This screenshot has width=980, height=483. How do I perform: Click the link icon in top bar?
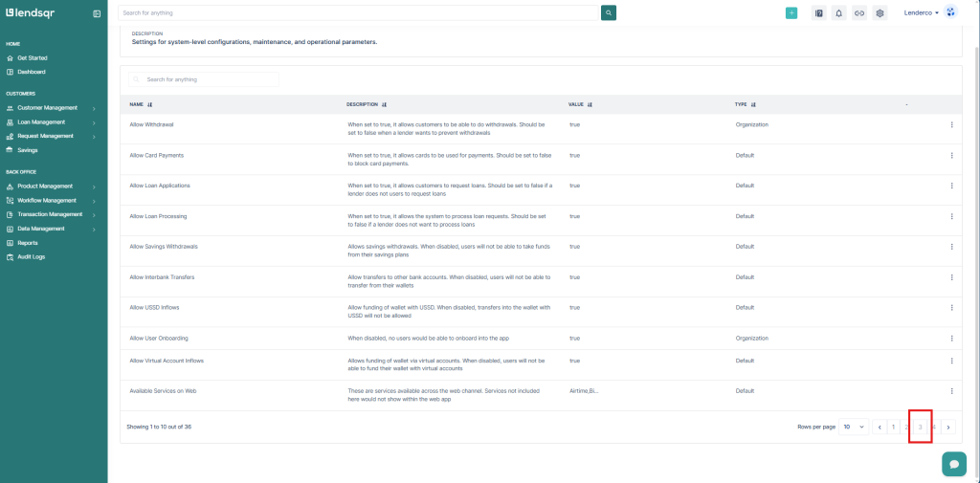click(859, 13)
